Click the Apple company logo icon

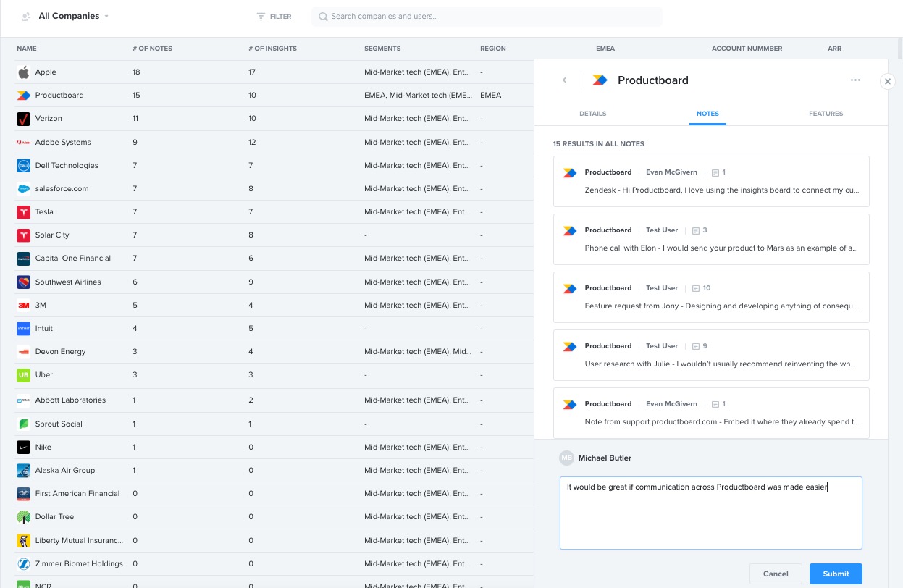coord(24,72)
